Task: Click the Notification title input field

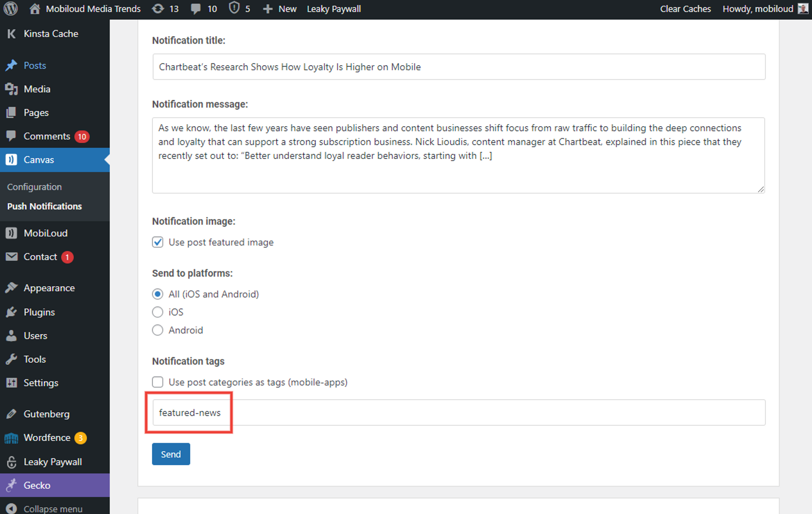Action: 459,67
